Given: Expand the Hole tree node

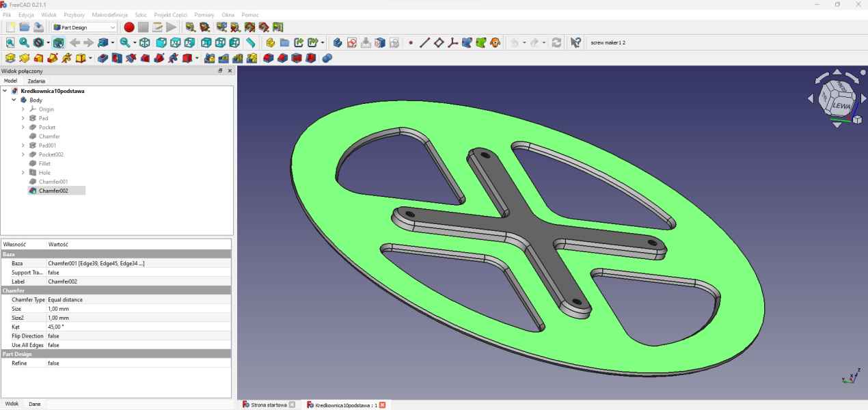Looking at the screenshot, I should click(x=23, y=173).
